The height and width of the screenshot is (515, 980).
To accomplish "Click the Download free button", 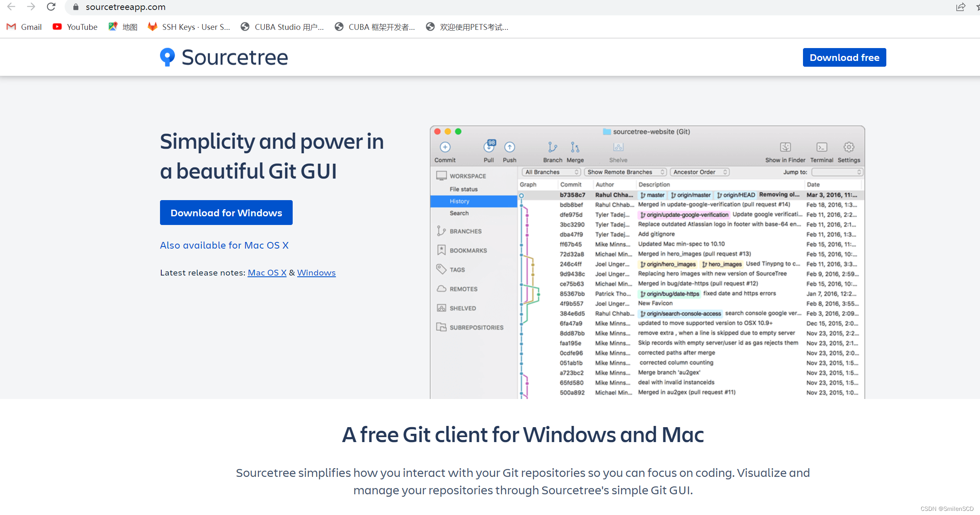I will pos(844,57).
